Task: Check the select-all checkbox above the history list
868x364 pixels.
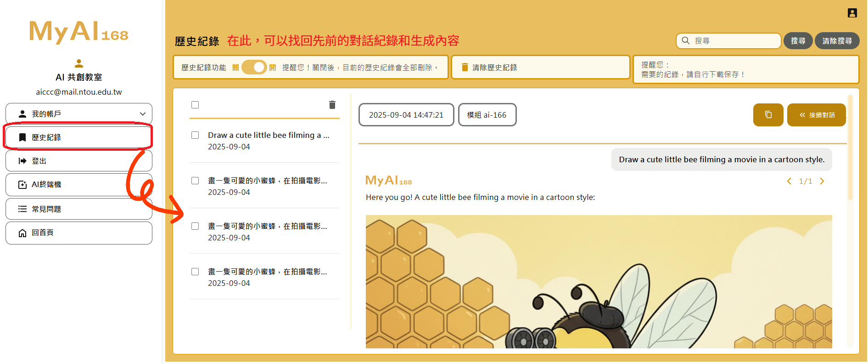Action: [x=195, y=105]
